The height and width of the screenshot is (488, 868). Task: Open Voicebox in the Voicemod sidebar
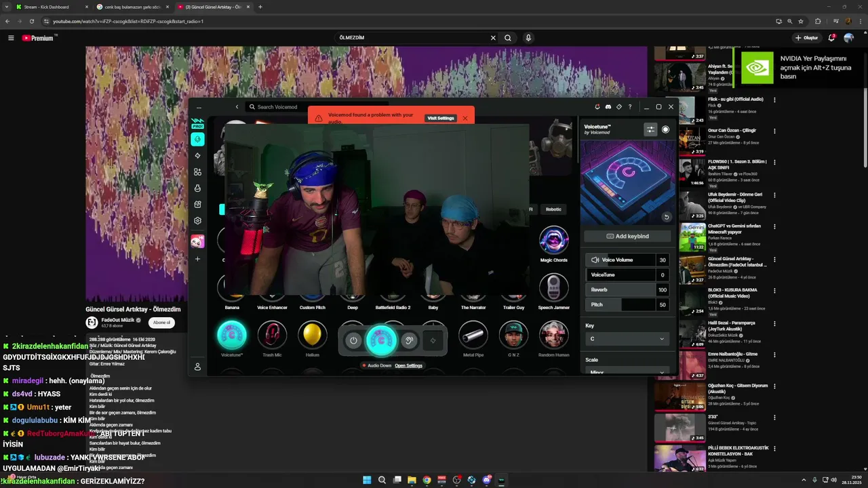tap(197, 139)
